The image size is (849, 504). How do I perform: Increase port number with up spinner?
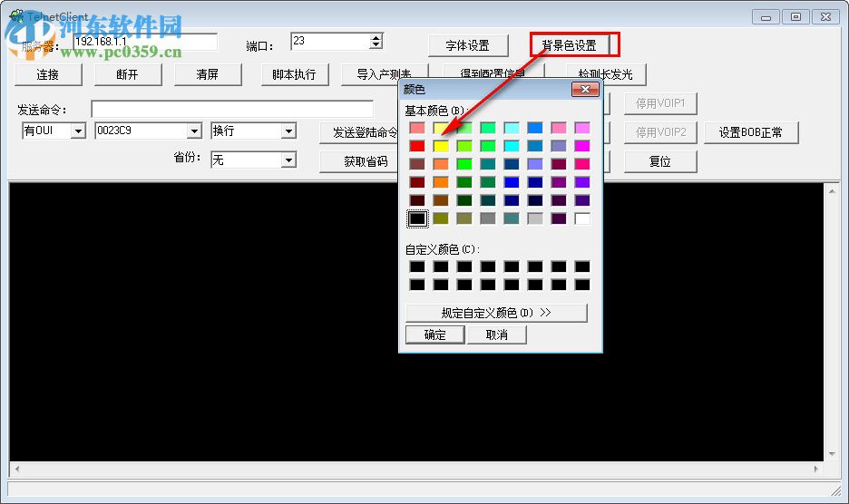point(376,37)
